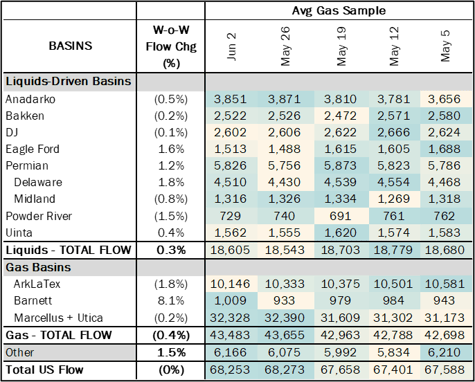This screenshot has height=382, width=475.
Task: Click the Total US Flow label
Action: click(x=44, y=370)
